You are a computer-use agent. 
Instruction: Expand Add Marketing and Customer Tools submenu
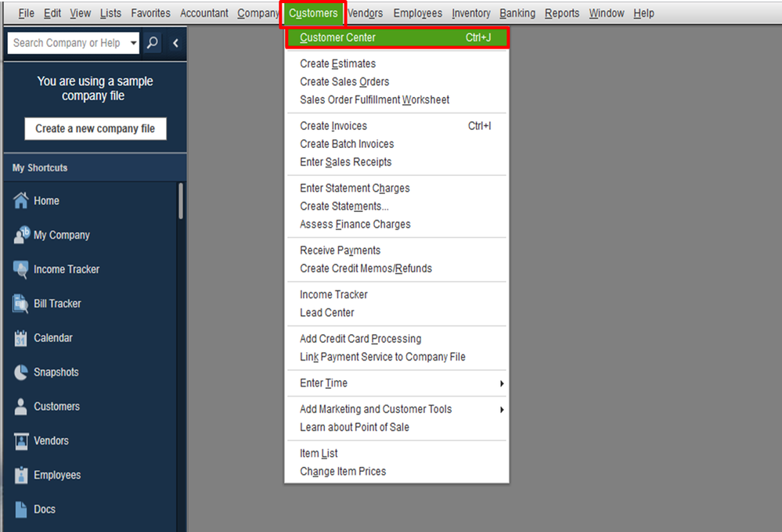click(x=502, y=409)
